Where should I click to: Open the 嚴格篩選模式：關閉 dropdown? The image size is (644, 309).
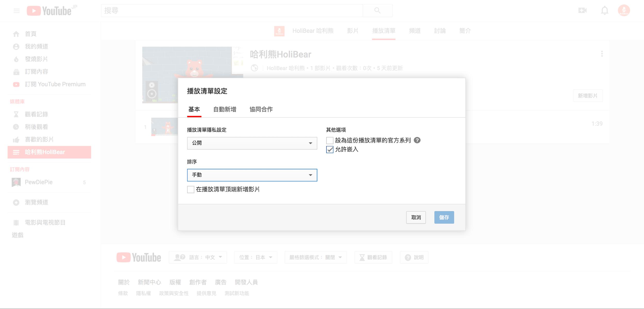(x=316, y=257)
